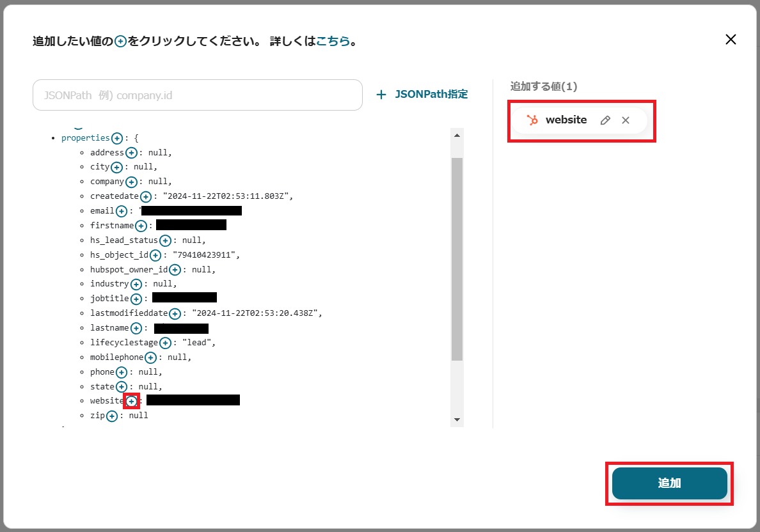Click plus icon next to city
The image size is (760, 532).
tap(117, 168)
